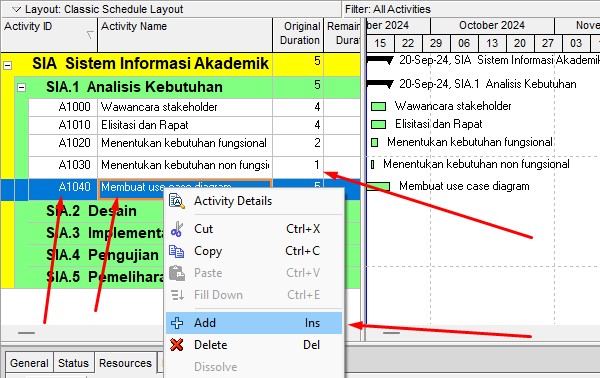Image resolution: width=600 pixels, height=378 pixels.
Task: Select the SIA.2 Desain WBS row
Action: coord(91,211)
